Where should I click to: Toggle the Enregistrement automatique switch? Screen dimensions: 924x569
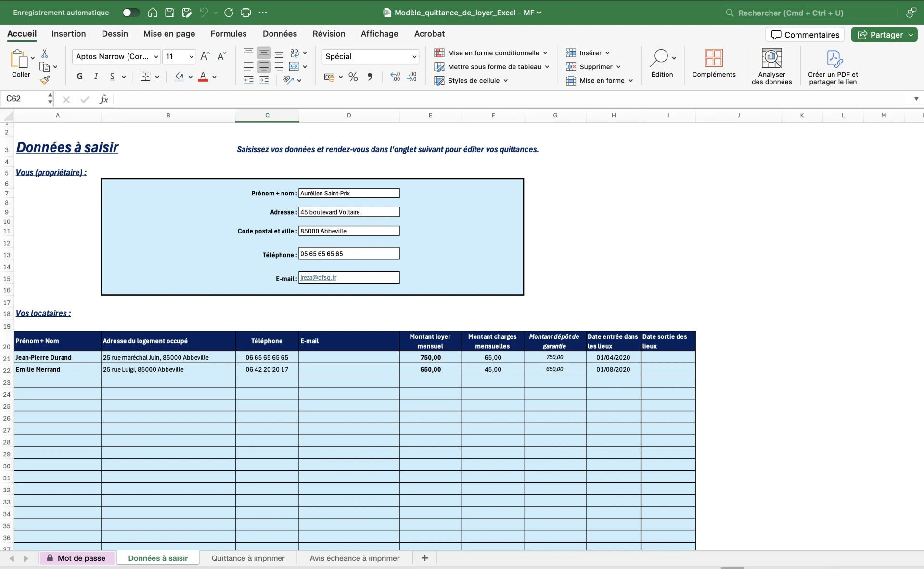pyautogui.click(x=131, y=13)
